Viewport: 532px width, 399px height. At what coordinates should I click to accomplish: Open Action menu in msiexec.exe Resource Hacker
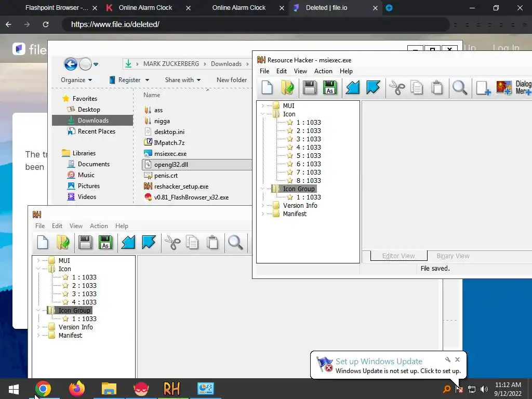tap(323, 71)
